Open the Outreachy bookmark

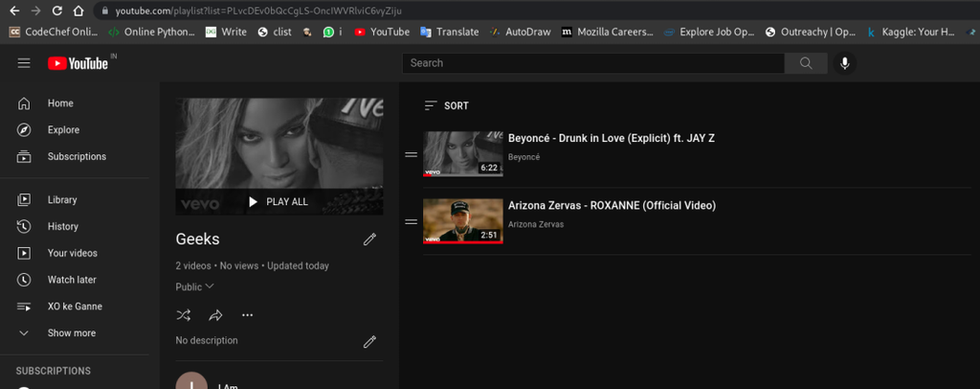811,32
